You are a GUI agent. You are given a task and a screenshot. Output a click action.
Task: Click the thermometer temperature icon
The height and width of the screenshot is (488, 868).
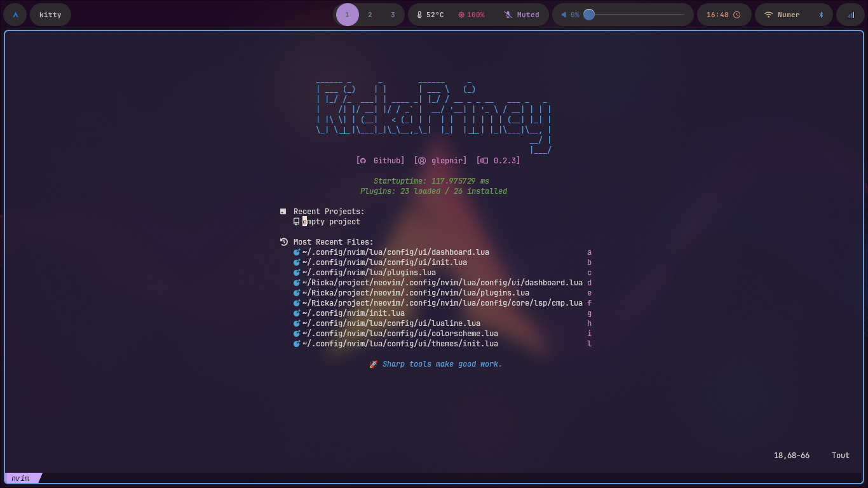(x=419, y=15)
